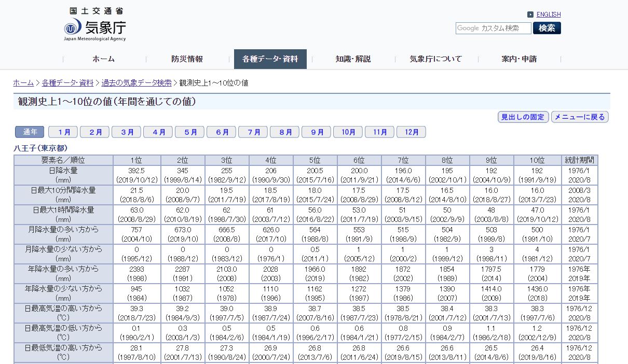The height and width of the screenshot is (364, 628).
Task: Open the ホーム navigation menu
Action: 104,59
